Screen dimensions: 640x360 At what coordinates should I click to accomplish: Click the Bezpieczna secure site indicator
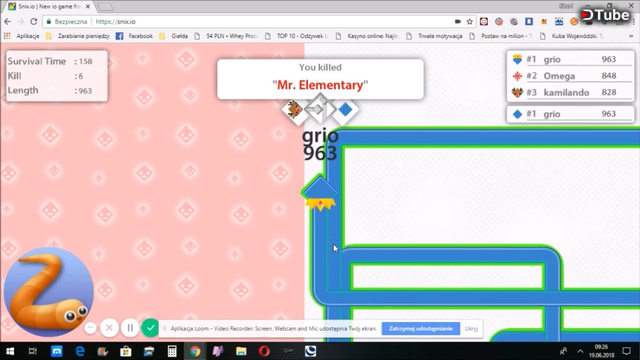(x=67, y=22)
